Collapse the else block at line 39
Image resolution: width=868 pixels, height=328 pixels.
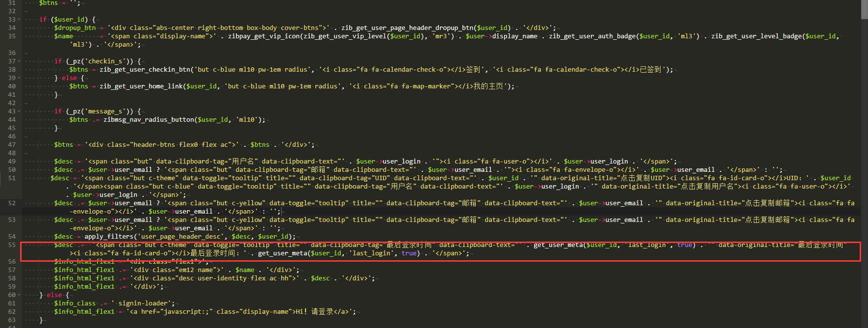[19, 78]
